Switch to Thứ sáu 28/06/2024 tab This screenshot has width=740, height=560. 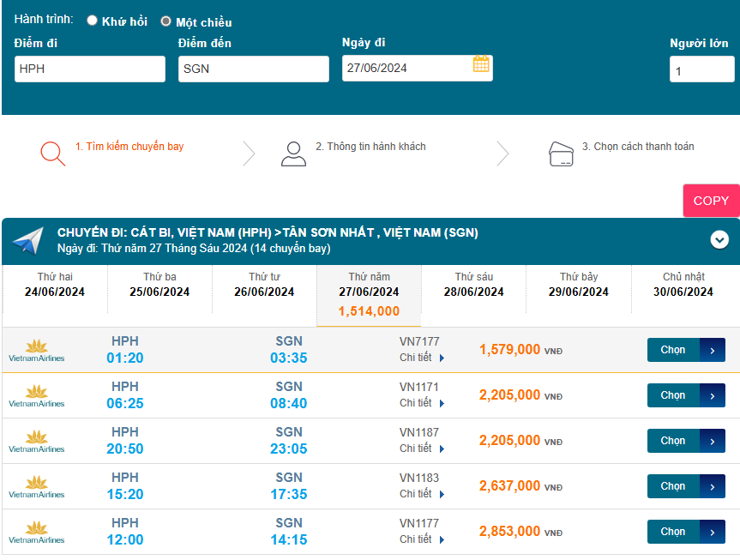[x=475, y=285]
